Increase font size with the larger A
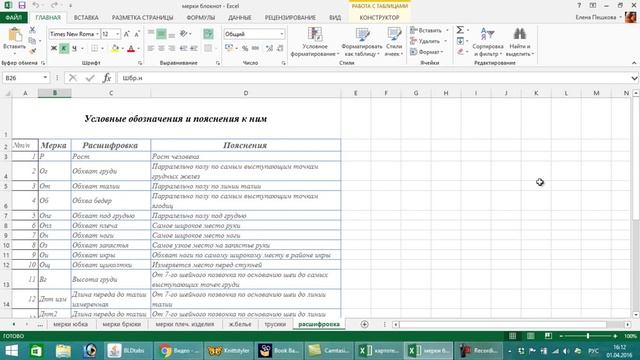Screen dimensions: 640x360 click(127, 34)
